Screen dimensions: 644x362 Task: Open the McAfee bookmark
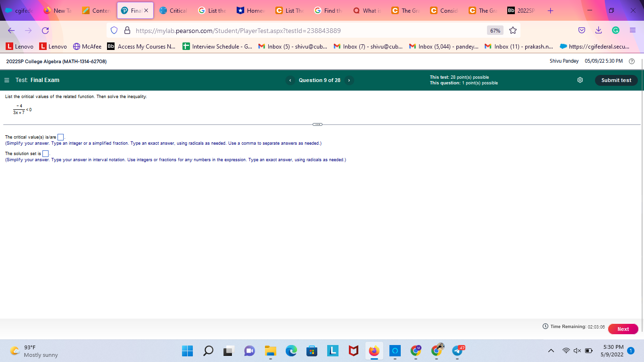click(x=87, y=47)
